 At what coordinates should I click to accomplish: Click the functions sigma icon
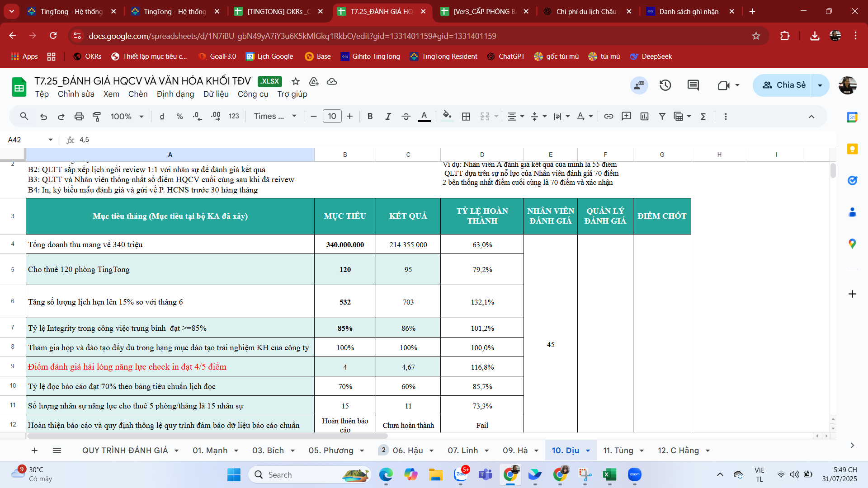pos(703,117)
